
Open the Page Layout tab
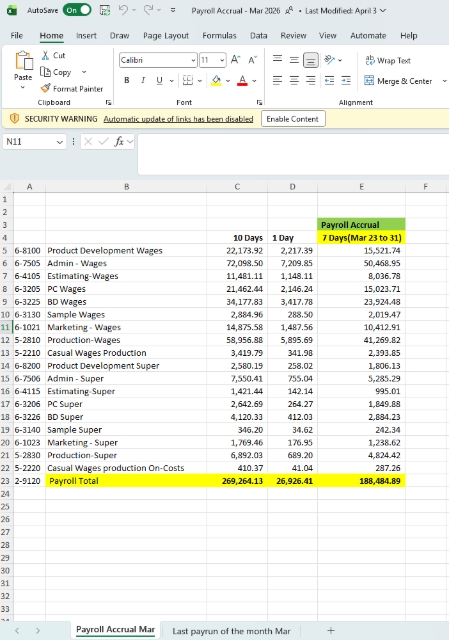point(166,36)
